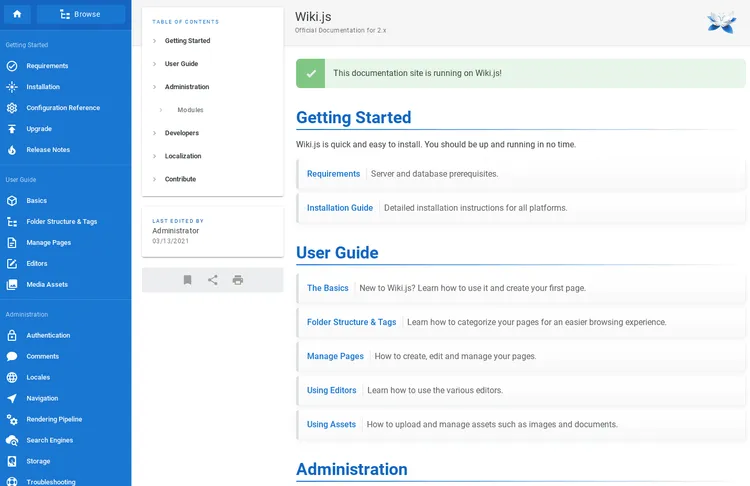
Task: Open Authentication label in sidebar
Action: 48,336
